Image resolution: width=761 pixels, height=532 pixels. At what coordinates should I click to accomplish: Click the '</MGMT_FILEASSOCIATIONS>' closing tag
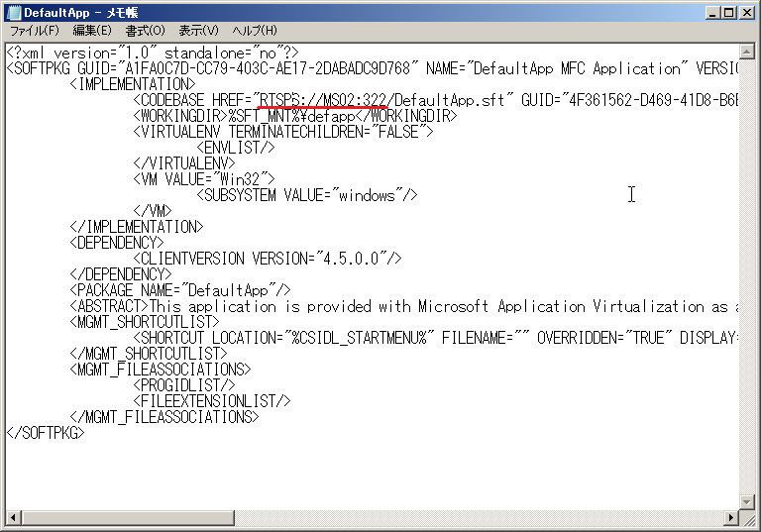click(x=164, y=417)
